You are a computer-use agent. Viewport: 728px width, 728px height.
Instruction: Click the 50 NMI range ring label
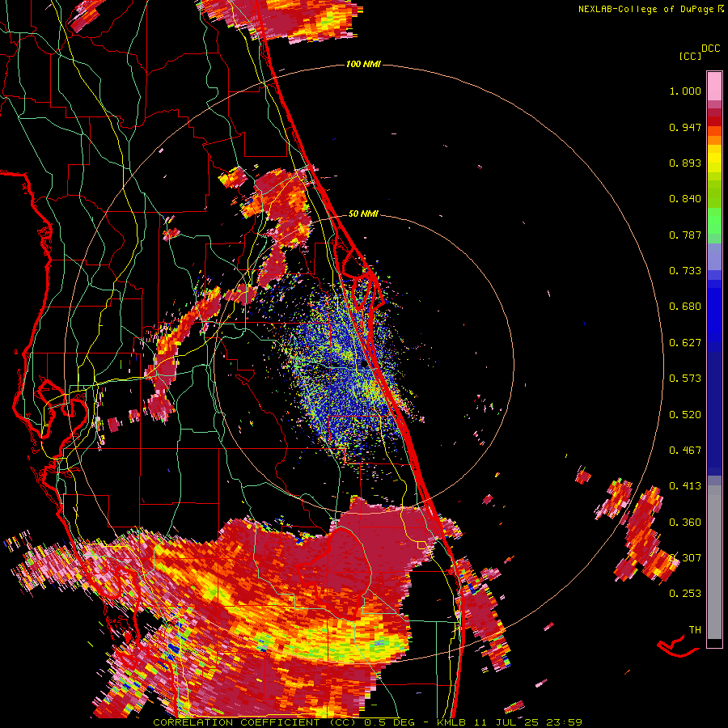[x=363, y=214]
